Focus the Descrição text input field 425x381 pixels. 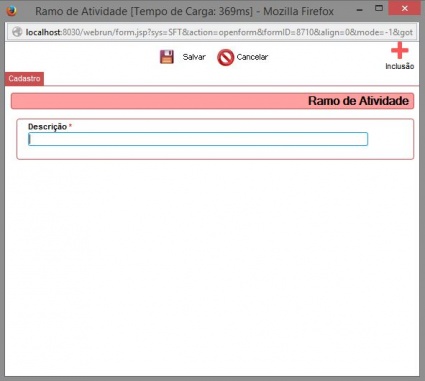coord(198,139)
